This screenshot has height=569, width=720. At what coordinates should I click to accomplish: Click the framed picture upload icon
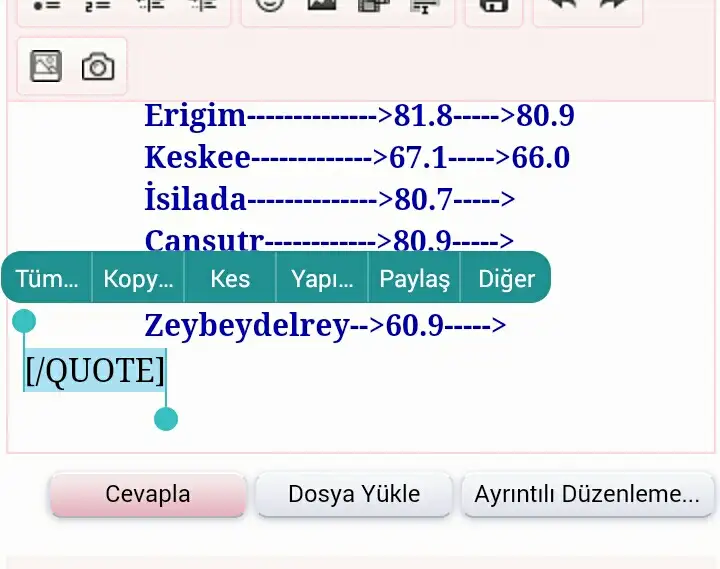[x=45, y=67]
